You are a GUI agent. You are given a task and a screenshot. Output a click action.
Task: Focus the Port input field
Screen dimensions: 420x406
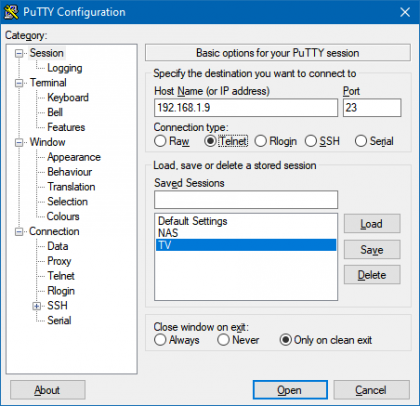pos(372,108)
